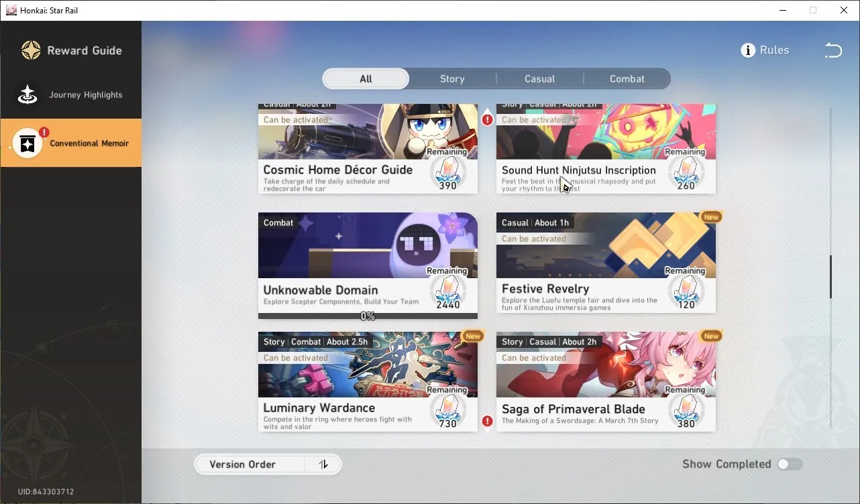
Task: Click the Festive Revelry stellar jade icon
Action: tap(686, 289)
